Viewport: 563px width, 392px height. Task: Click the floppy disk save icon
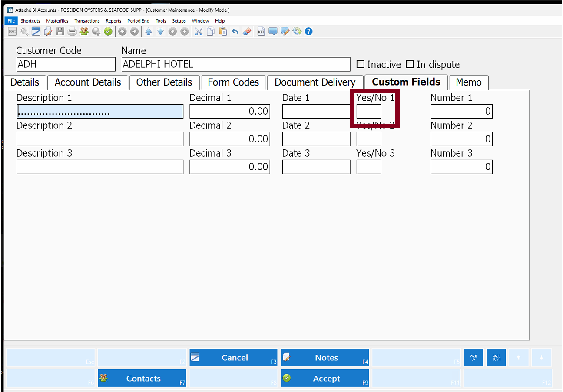[x=60, y=31]
